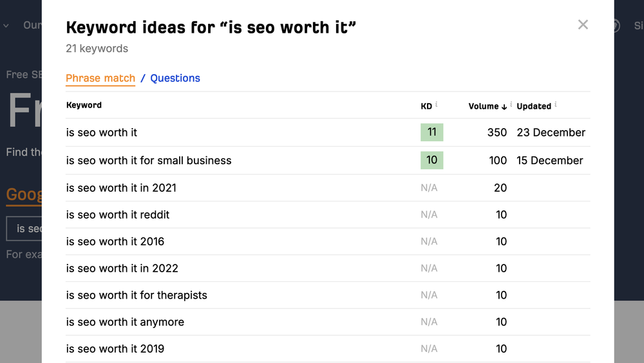This screenshot has width=644, height=363.
Task: Open the Volume info tooltip icon
Action: coord(511,104)
